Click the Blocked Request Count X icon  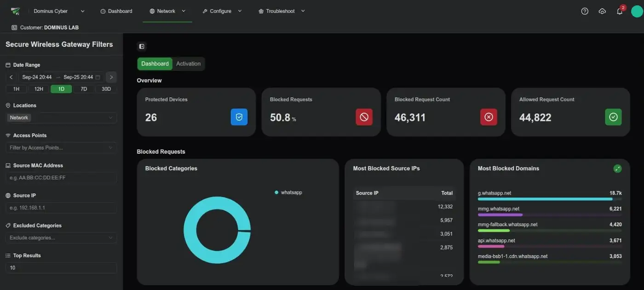pyautogui.click(x=489, y=117)
